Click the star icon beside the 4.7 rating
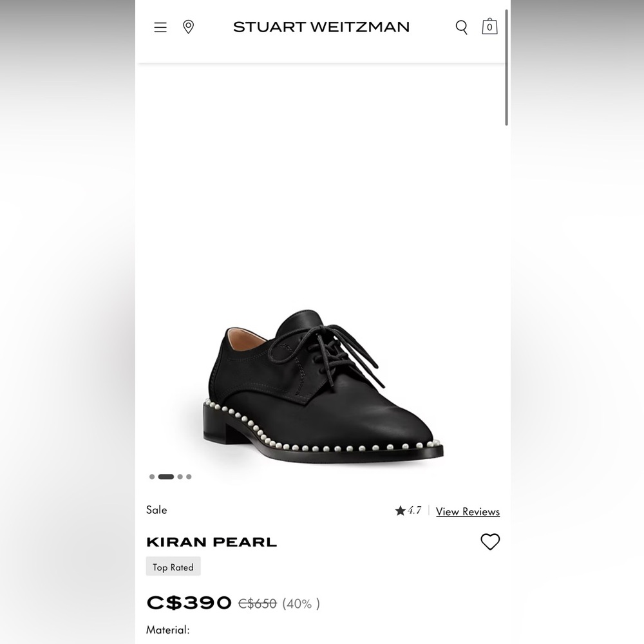 (x=401, y=510)
